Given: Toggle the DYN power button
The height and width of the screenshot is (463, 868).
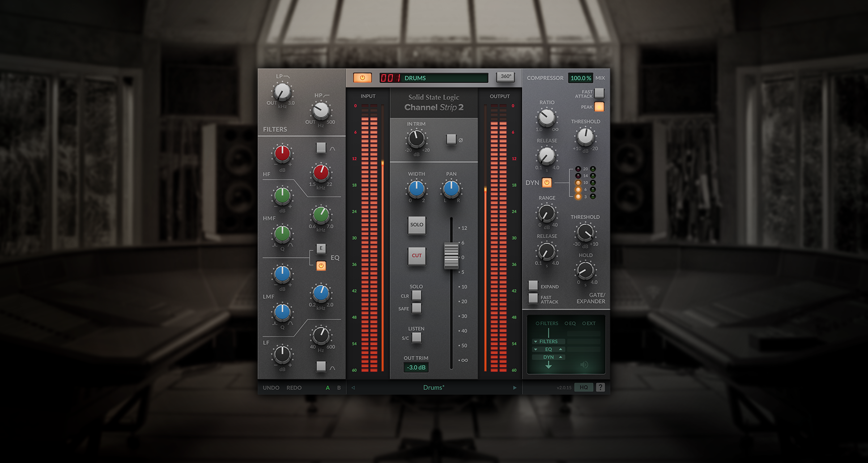Looking at the screenshot, I should click(x=547, y=183).
